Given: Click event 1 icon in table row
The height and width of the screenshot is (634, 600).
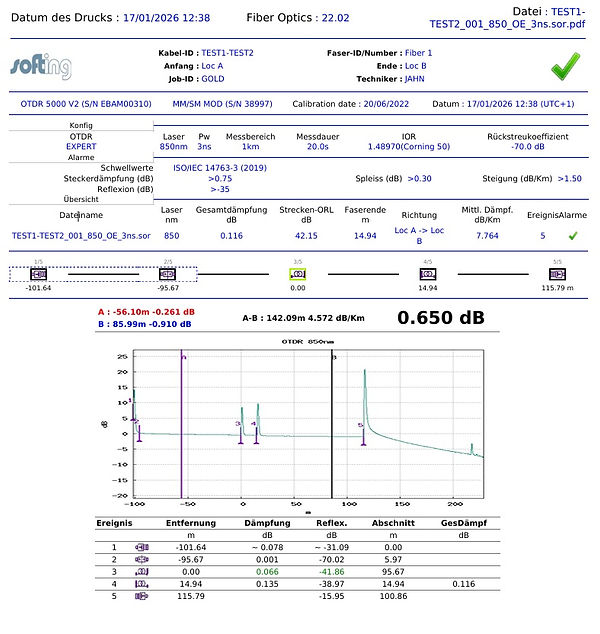Looking at the screenshot, I should pyautogui.click(x=142, y=547).
